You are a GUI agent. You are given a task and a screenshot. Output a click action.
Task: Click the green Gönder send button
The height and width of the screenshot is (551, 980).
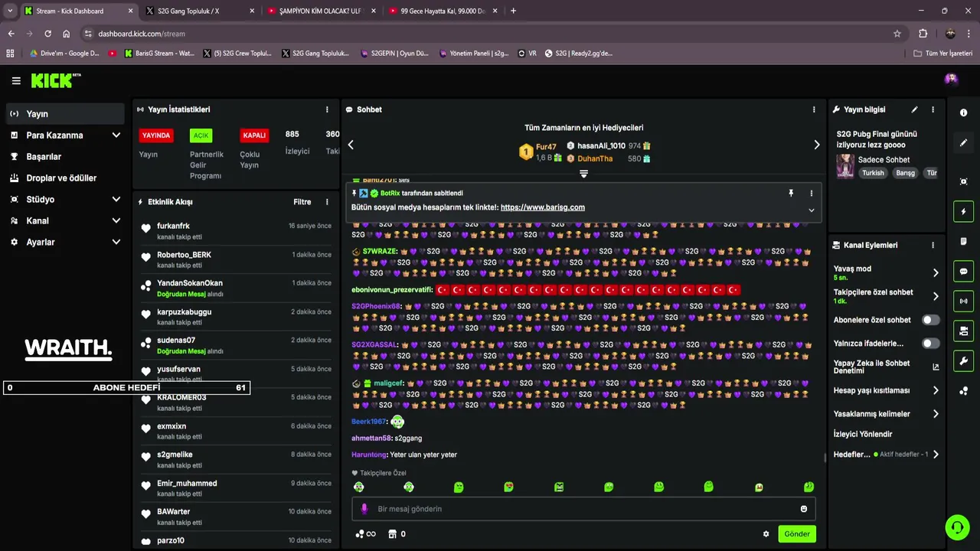[x=797, y=534]
